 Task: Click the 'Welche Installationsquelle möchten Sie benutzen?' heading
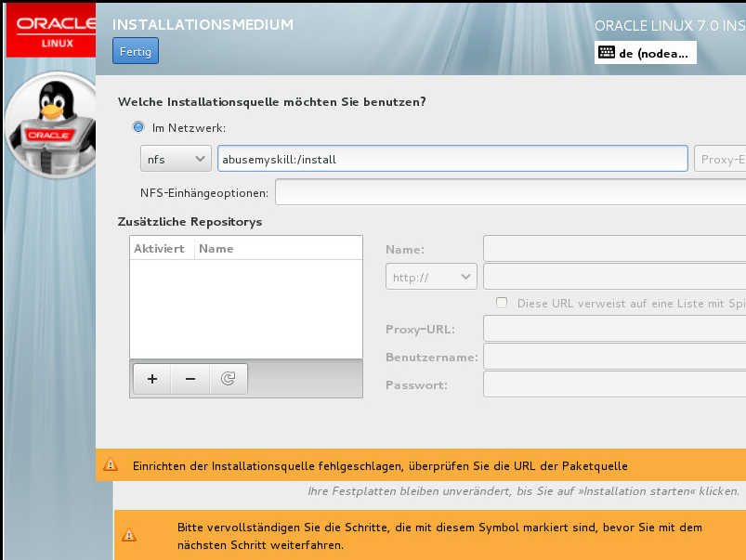pos(271,102)
